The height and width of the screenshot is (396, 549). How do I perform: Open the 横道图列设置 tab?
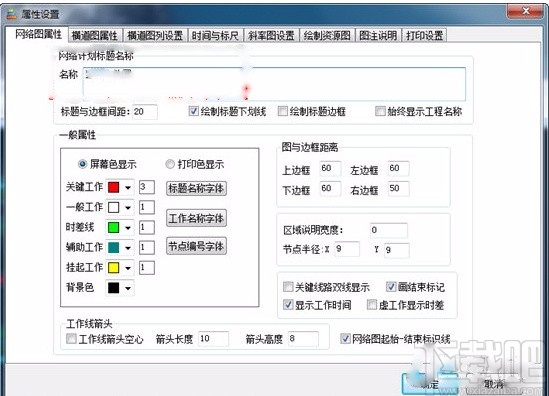155,35
